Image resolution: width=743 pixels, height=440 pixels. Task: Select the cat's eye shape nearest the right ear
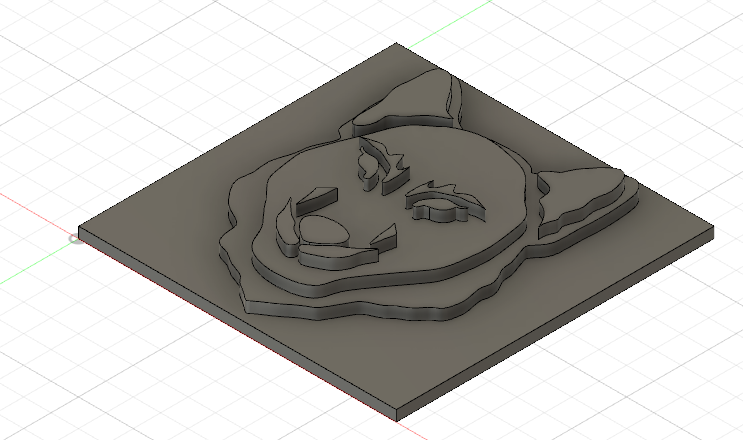(x=441, y=207)
